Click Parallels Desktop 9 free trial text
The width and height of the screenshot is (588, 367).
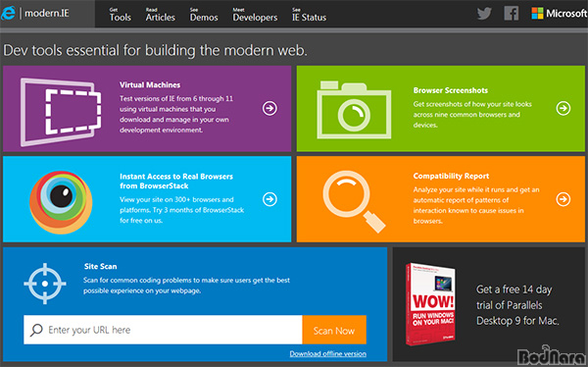pyautogui.click(x=517, y=305)
